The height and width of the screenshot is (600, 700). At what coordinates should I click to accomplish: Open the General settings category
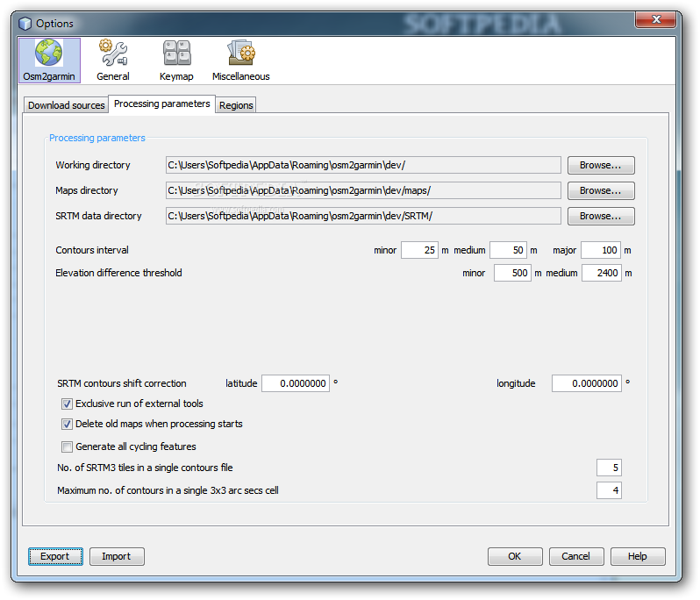pos(113,61)
